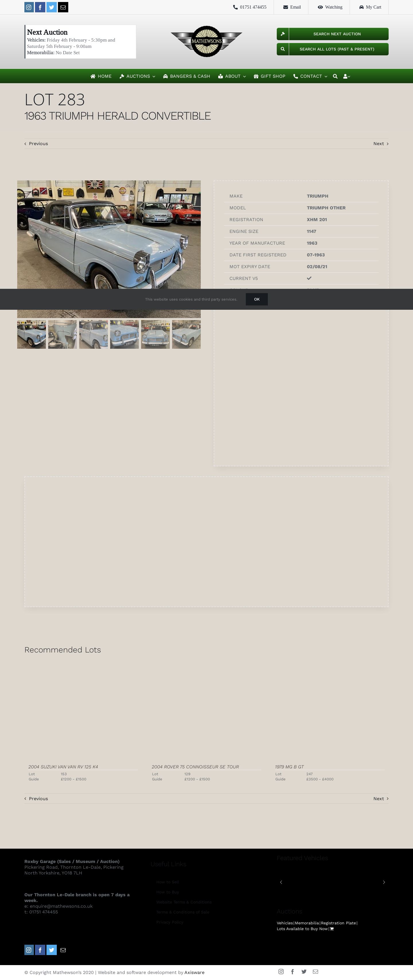Click footer black envelope icon
Screen dimensions: 413x980
[x=63, y=950]
